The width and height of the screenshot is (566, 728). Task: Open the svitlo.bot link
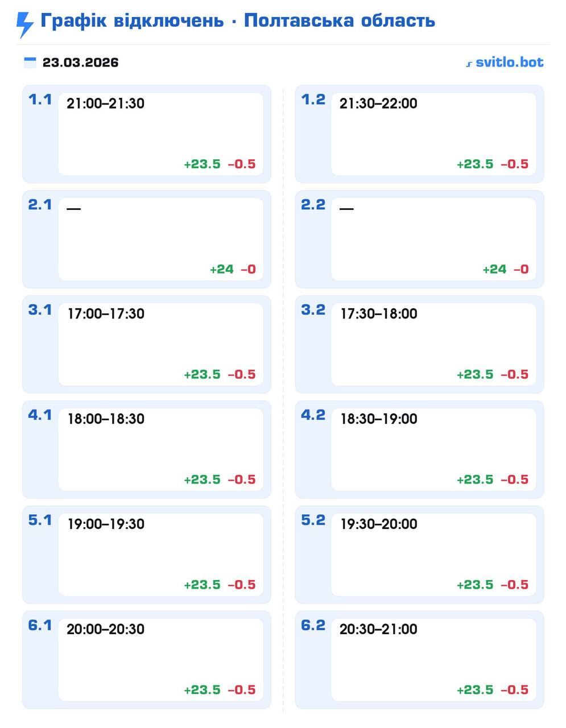coord(505,62)
